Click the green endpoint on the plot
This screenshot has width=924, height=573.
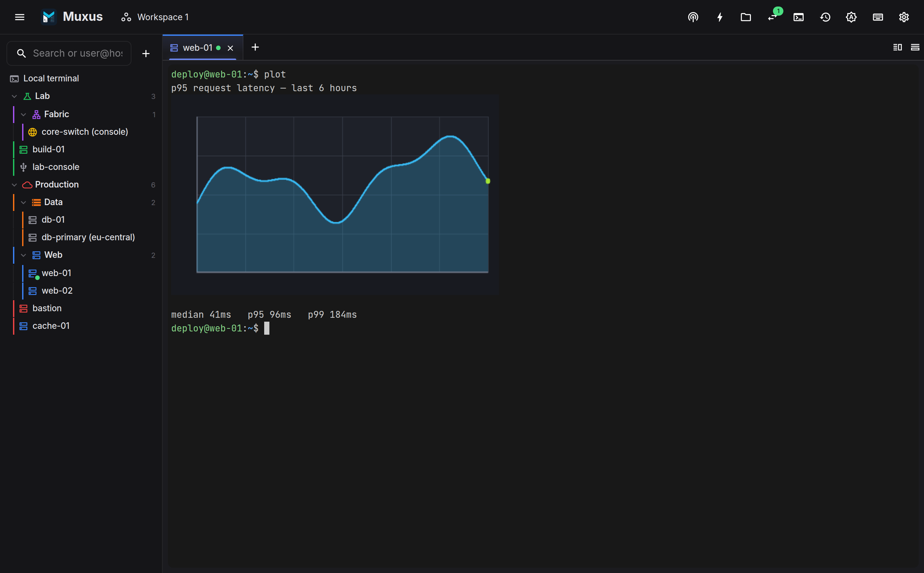488,181
